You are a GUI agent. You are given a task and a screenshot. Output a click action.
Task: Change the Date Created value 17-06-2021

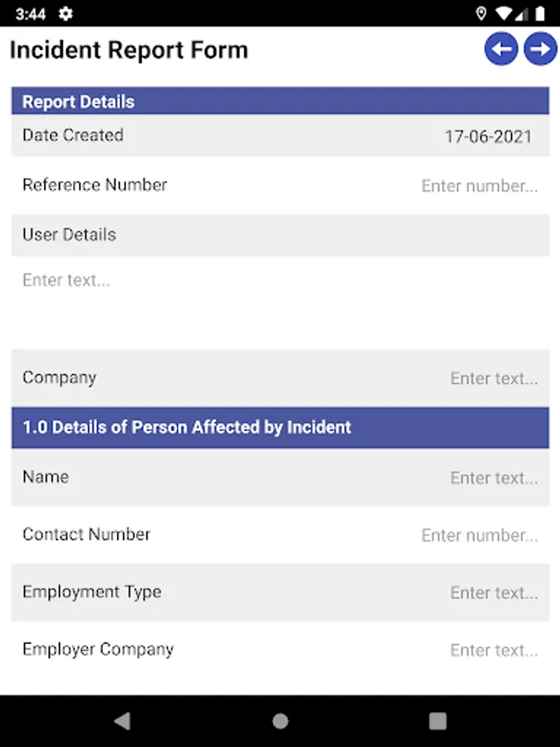[x=488, y=137]
